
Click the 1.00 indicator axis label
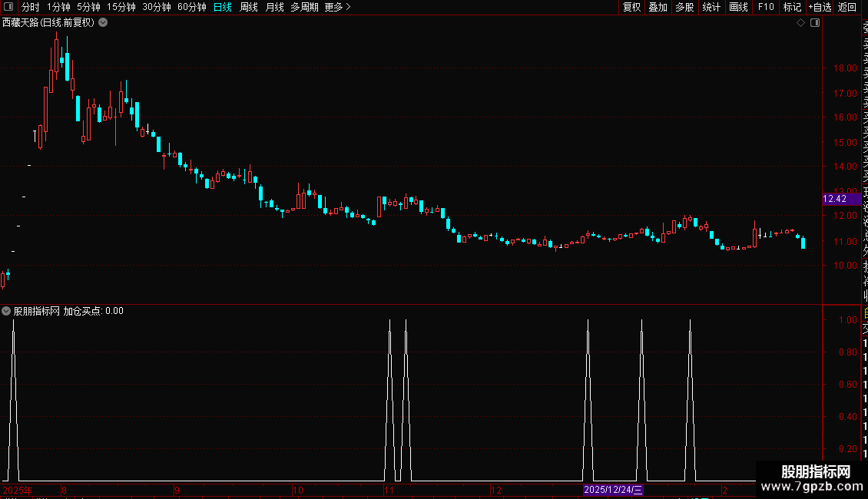[x=848, y=320]
